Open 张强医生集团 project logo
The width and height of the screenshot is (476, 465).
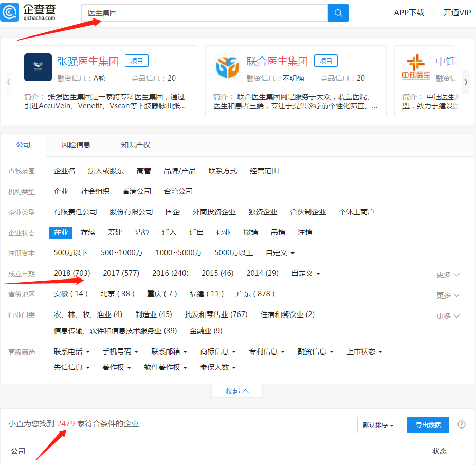click(38, 67)
